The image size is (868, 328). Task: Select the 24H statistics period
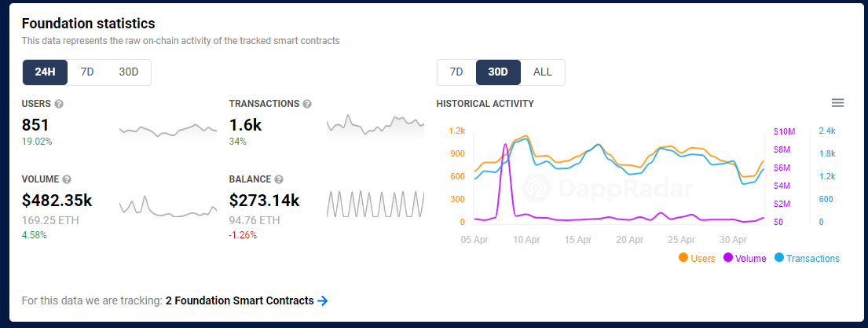(x=45, y=72)
